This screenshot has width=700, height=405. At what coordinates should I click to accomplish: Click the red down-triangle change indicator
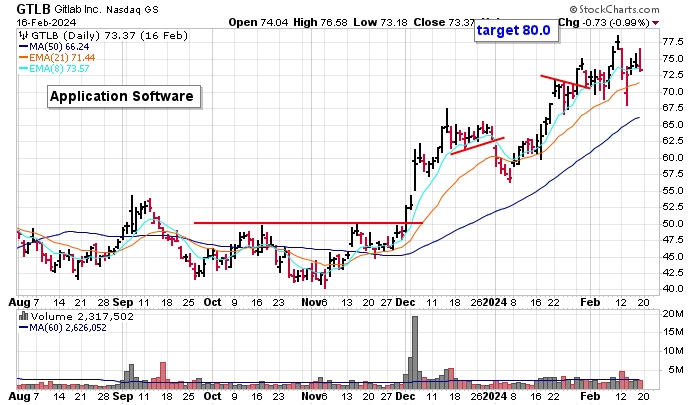pos(655,23)
